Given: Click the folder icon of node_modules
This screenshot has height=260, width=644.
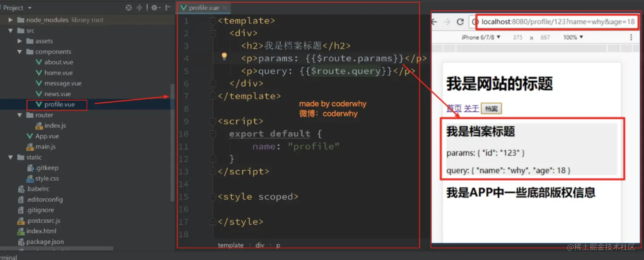Looking at the screenshot, I should 20,20.
